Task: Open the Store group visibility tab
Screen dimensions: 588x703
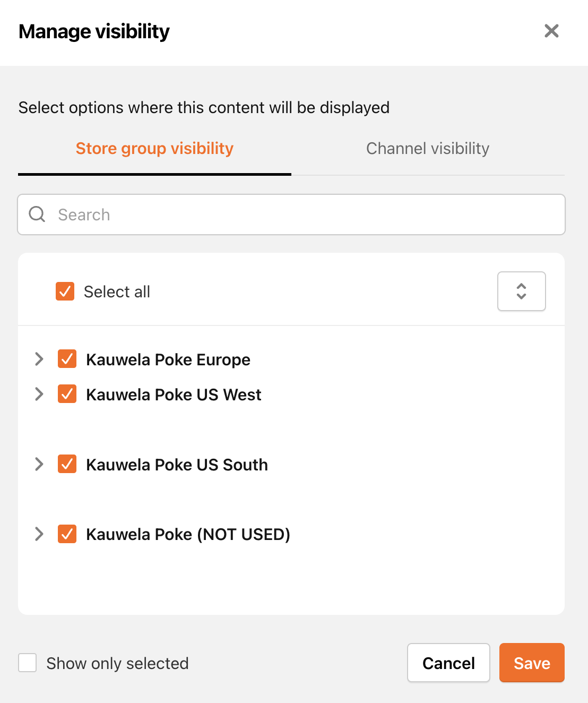Action: tap(154, 149)
